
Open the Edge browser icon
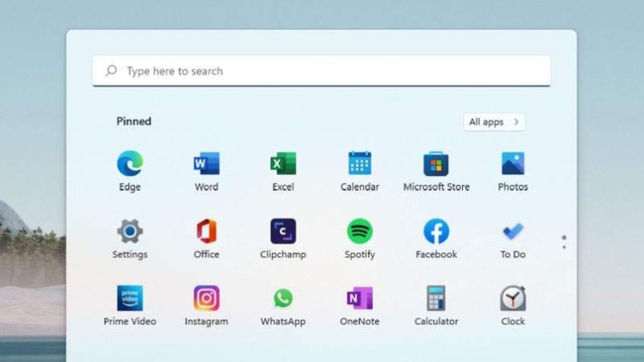pos(130,164)
